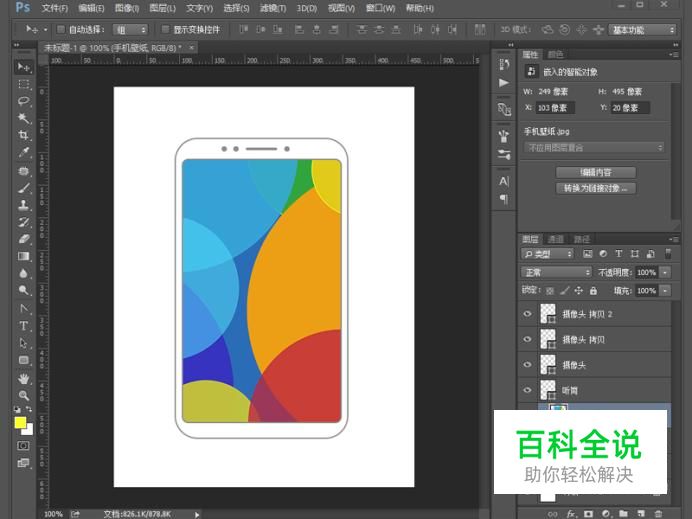
Task: Click the yellow foreground color swatch
Action: 20,422
